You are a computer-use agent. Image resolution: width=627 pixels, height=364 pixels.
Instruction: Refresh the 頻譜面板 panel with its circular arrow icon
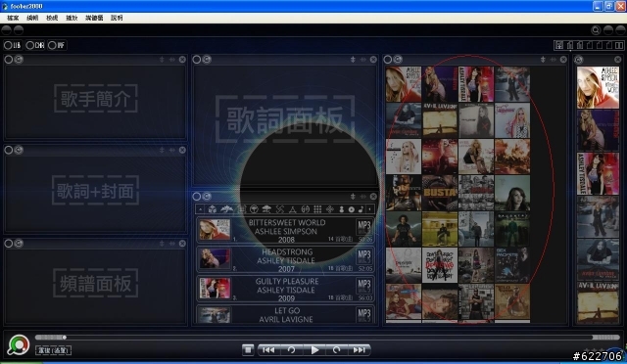(19, 244)
